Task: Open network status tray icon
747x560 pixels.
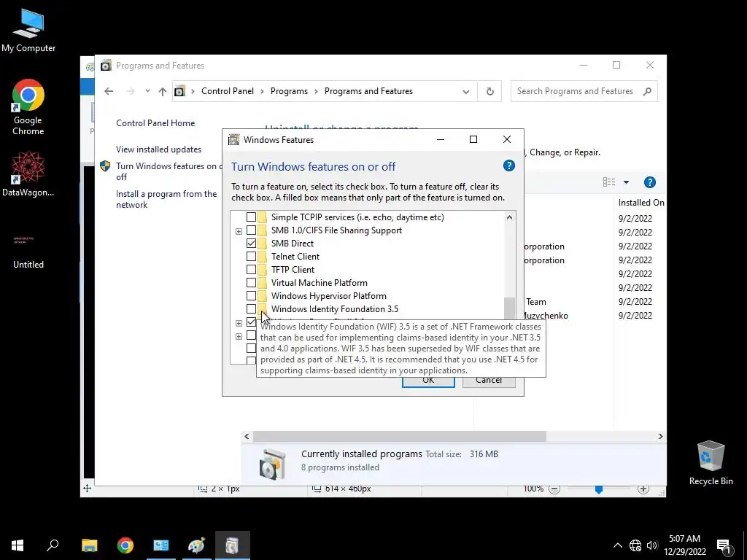Action: click(x=635, y=545)
